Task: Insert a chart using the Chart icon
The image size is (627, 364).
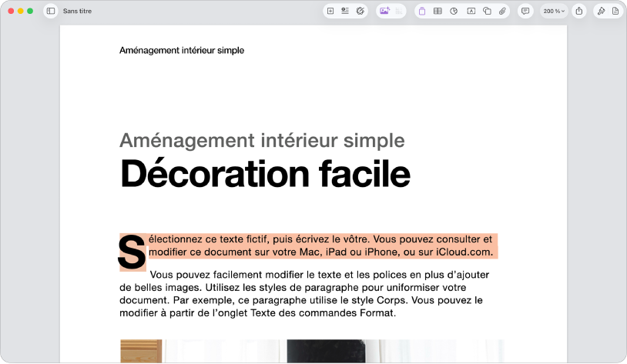Action: [454, 12]
